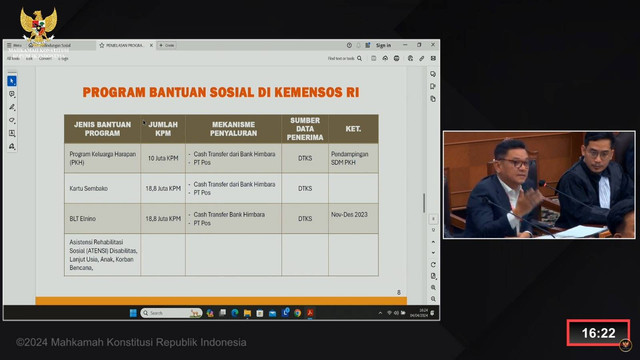Open Adobe Acrobat taskbar icon
The image size is (640, 360).
pos(310,313)
